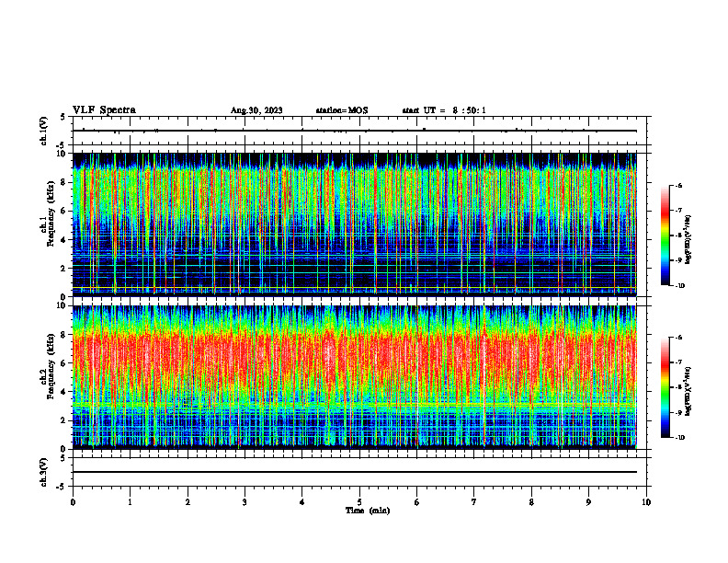Click the "ch.1(V)" axis label
This screenshot has width=728, height=563.
click(43, 131)
